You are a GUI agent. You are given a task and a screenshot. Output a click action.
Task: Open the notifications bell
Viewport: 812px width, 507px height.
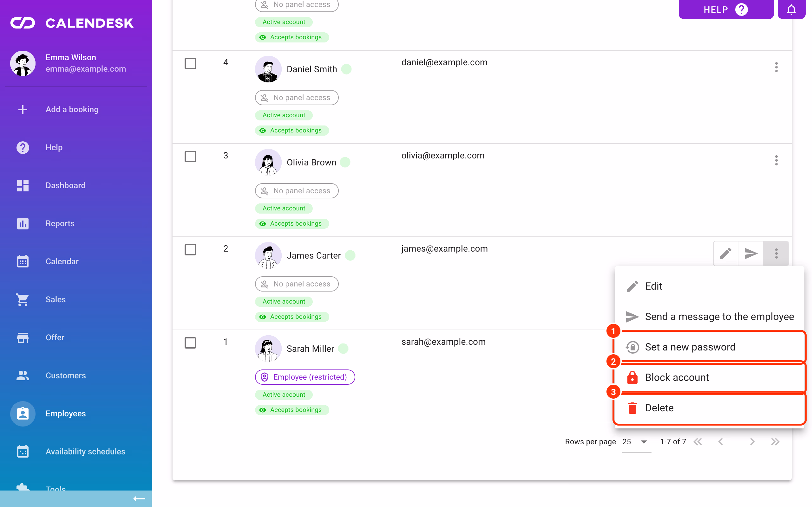pos(791,10)
